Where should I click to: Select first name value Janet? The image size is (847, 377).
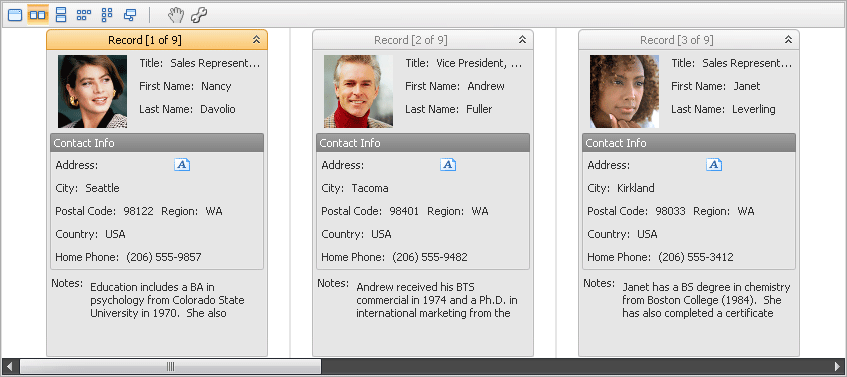click(x=747, y=86)
